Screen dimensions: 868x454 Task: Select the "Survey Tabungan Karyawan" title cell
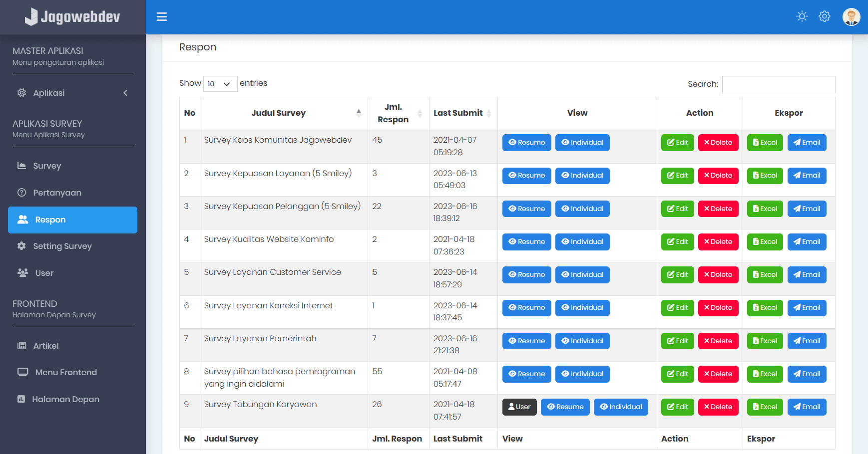click(284, 411)
